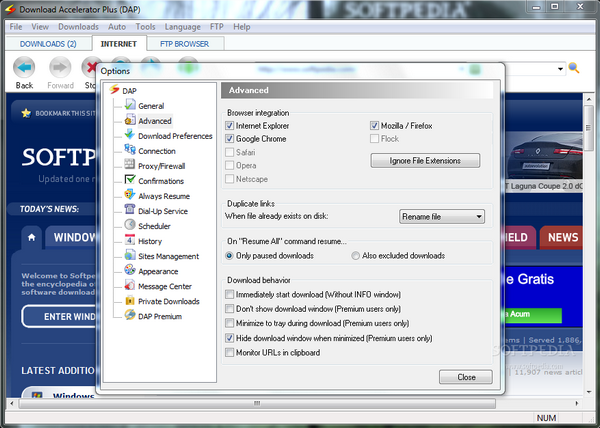Viewport: 600px width, 428px height.
Task: Open the FTP menu
Action: (217, 27)
